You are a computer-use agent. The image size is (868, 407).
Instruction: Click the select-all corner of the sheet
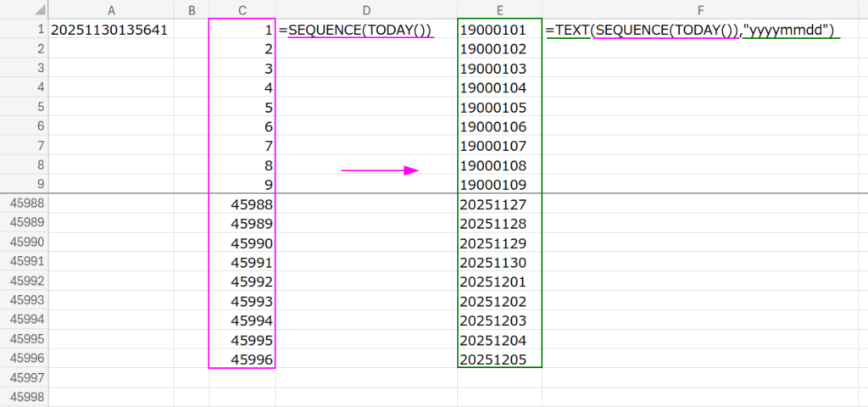pyautogui.click(x=24, y=9)
